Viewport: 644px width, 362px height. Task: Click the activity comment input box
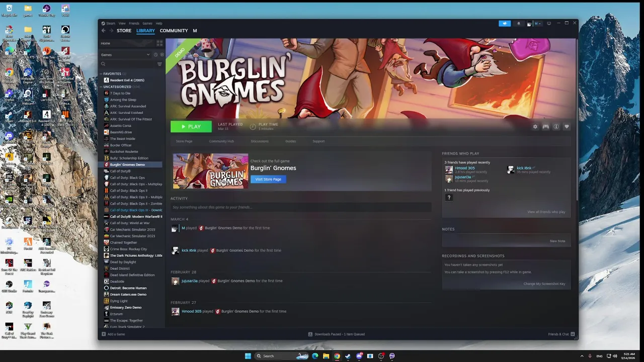pos(301,207)
